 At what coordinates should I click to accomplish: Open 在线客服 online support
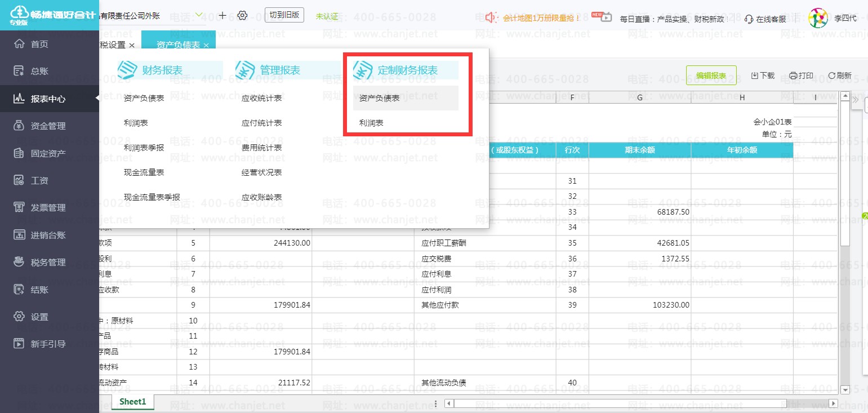pos(765,19)
